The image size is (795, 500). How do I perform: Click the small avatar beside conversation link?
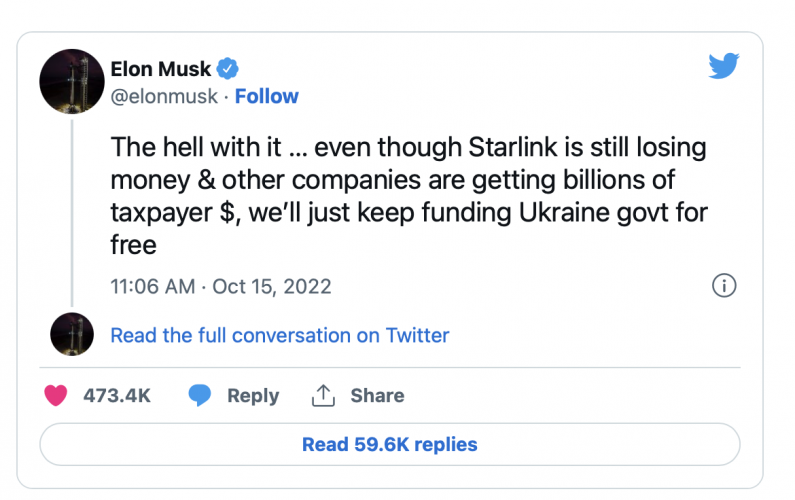[72, 335]
